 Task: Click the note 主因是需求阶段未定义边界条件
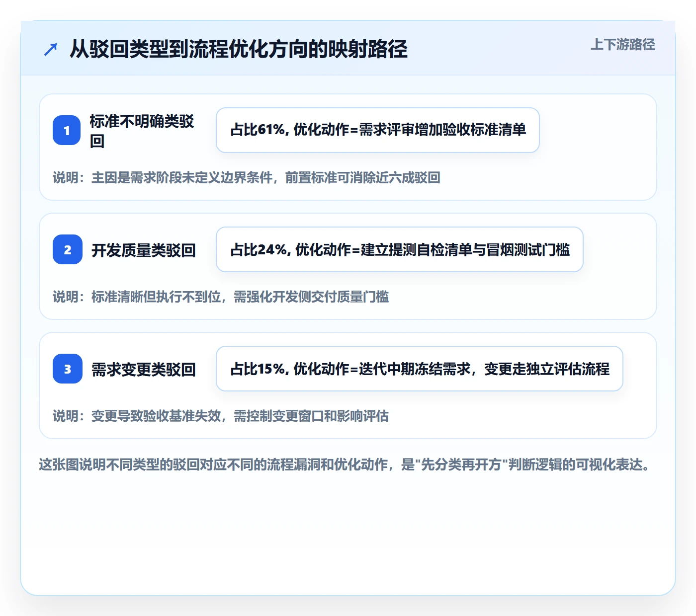coord(247,177)
